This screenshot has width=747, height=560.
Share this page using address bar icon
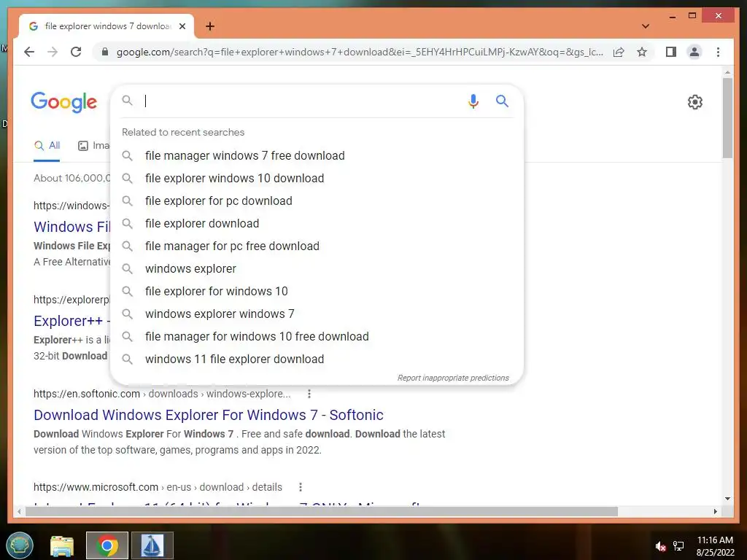pos(619,52)
